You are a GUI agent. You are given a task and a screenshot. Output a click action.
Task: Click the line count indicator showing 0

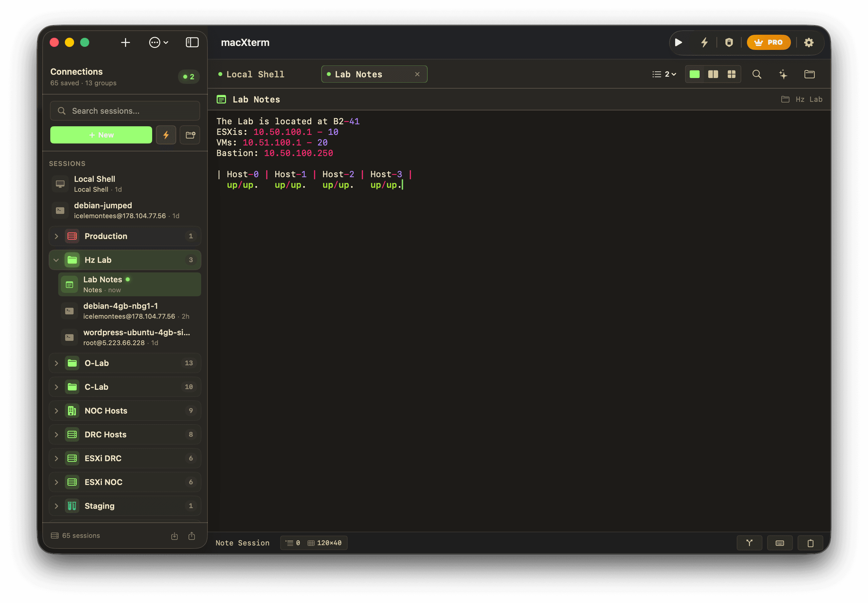point(293,543)
